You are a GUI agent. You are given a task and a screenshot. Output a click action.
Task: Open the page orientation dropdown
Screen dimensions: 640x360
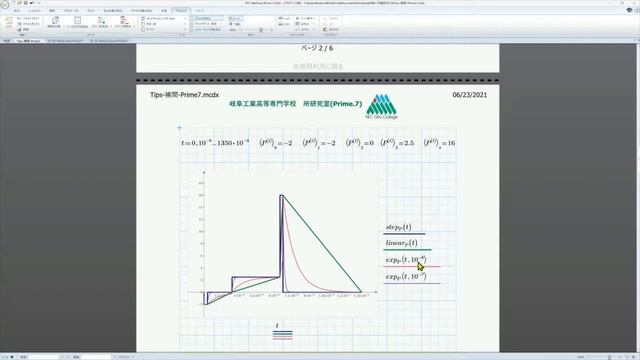click(164, 24)
